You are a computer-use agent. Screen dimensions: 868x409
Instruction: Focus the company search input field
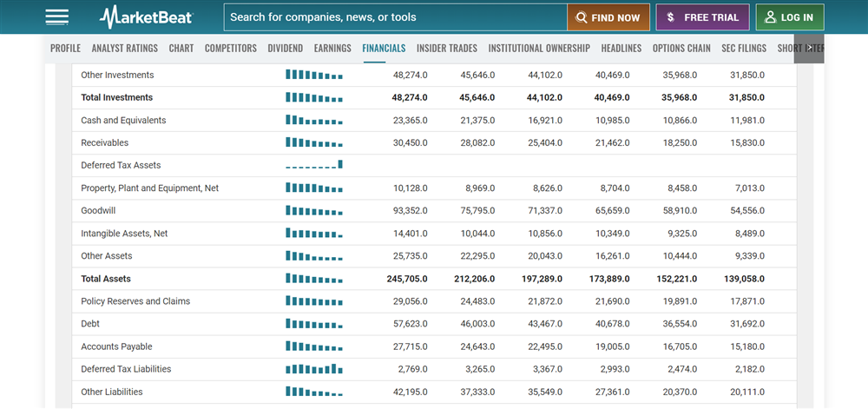point(395,17)
